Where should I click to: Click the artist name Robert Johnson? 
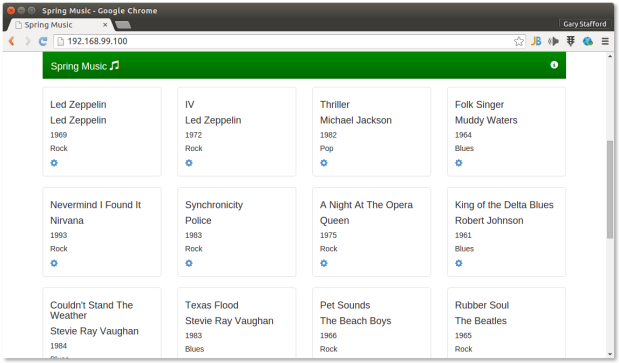pos(489,221)
